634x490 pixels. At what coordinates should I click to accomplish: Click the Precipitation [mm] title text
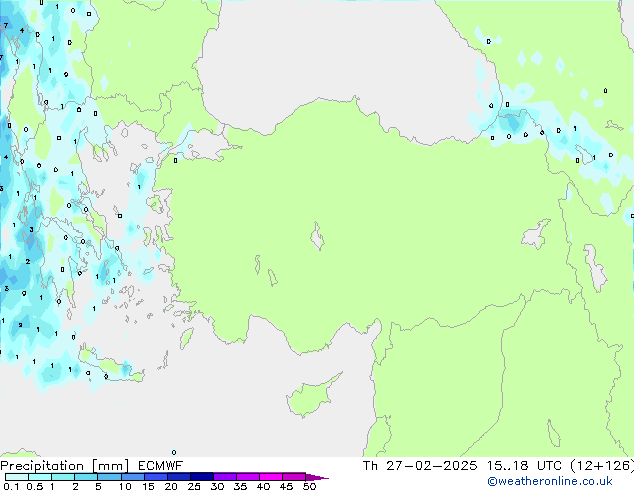(62, 466)
